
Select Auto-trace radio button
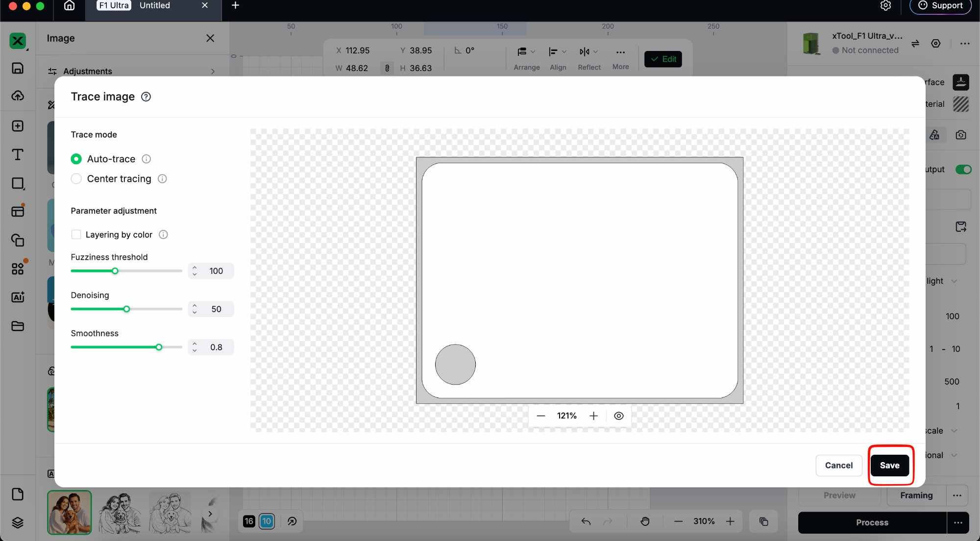(x=76, y=159)
